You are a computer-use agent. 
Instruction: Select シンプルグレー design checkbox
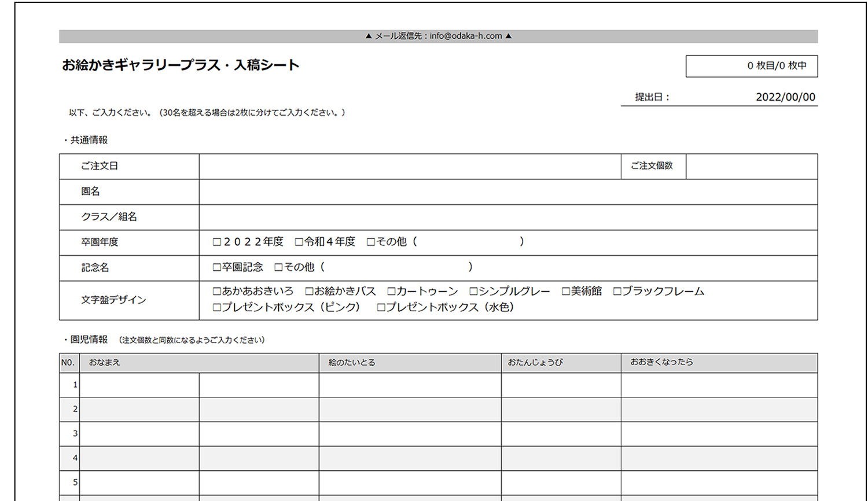click(473, 292)
